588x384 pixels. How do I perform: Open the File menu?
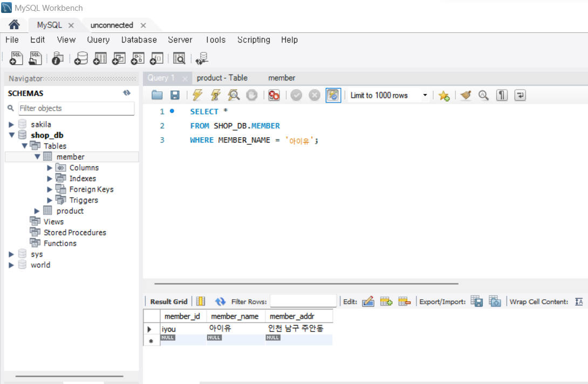(x=12, y=40)
